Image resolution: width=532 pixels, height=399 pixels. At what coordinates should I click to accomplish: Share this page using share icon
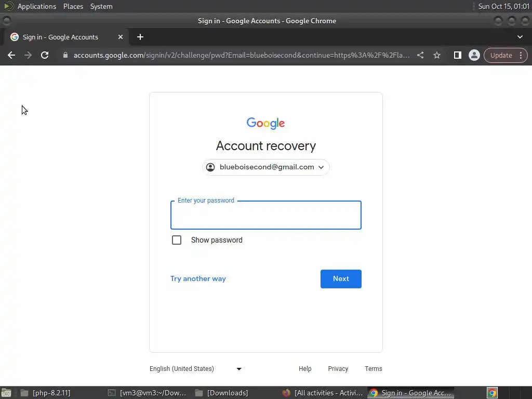click(420, 55)
